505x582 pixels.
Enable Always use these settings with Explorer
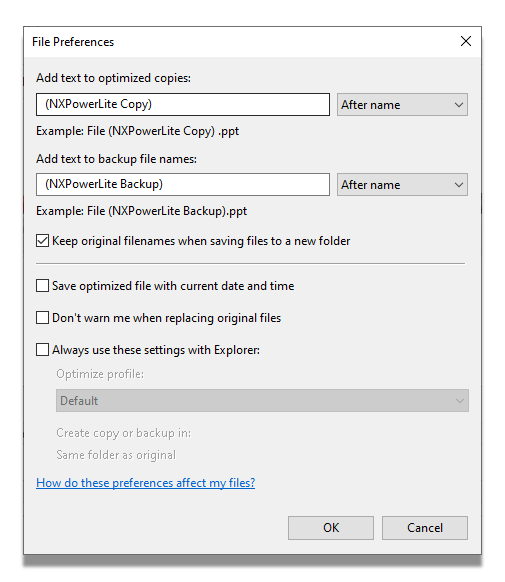pos(42,350)
